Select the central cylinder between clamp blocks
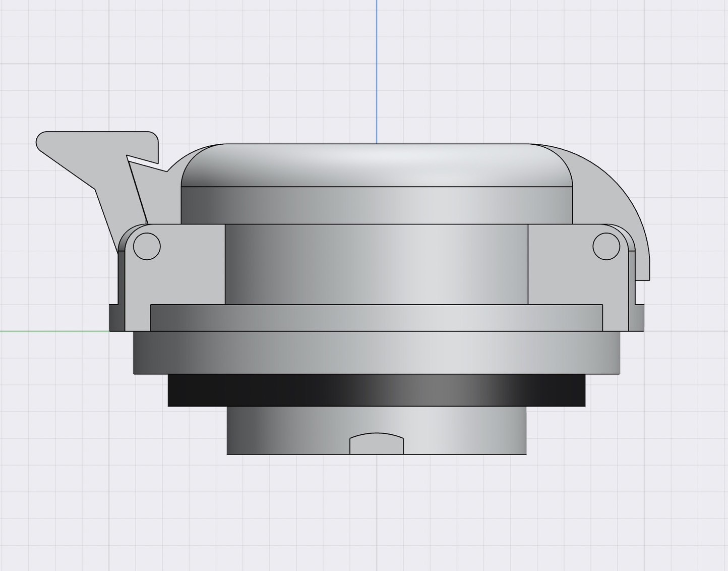 [x=376, y=264]
